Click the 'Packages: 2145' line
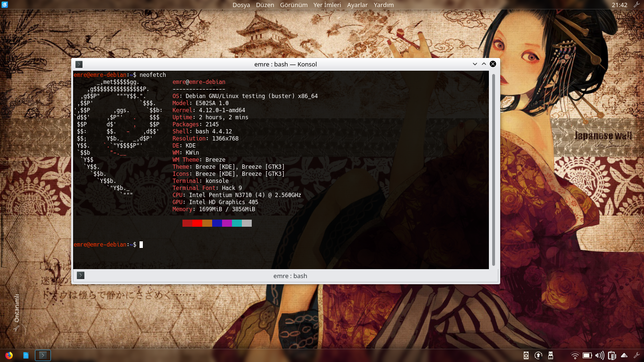This screenshot has width=644, height=362. coord(196,124)
